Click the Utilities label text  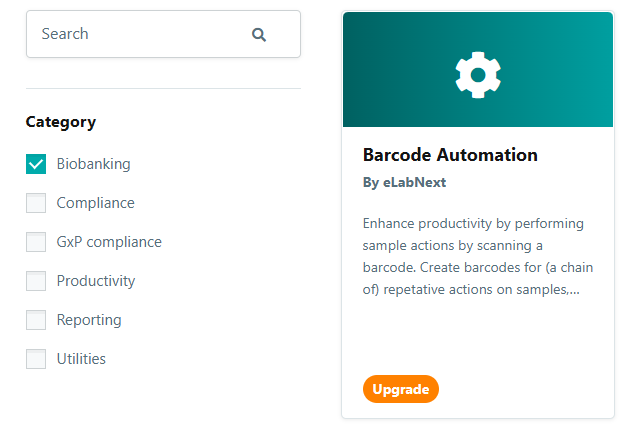pos(81,358)
